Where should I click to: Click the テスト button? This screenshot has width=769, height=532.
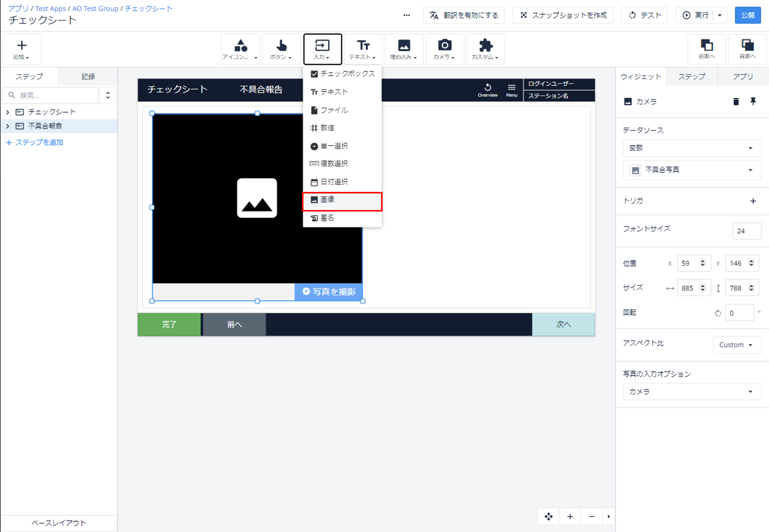[x=644, y=15]
